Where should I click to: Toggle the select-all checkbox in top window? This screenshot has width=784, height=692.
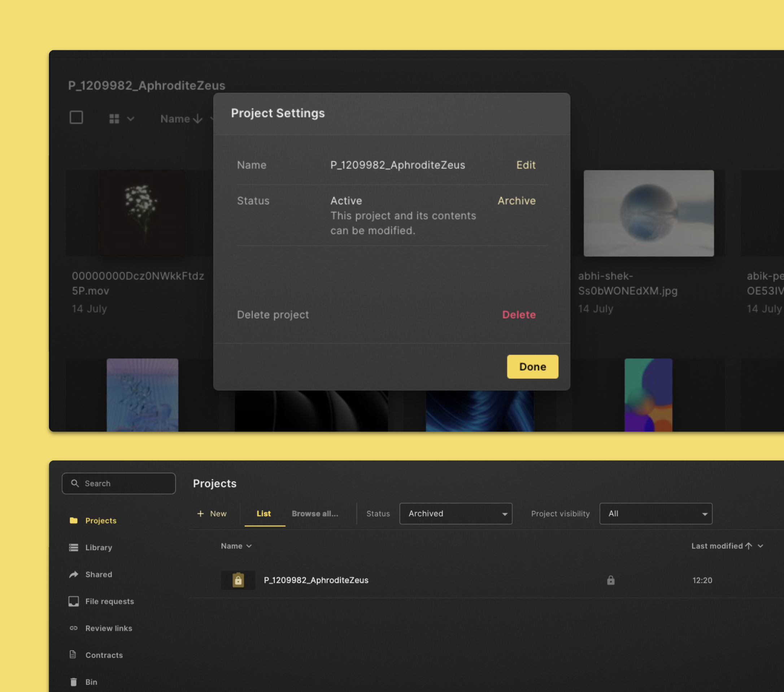point(76,117)
